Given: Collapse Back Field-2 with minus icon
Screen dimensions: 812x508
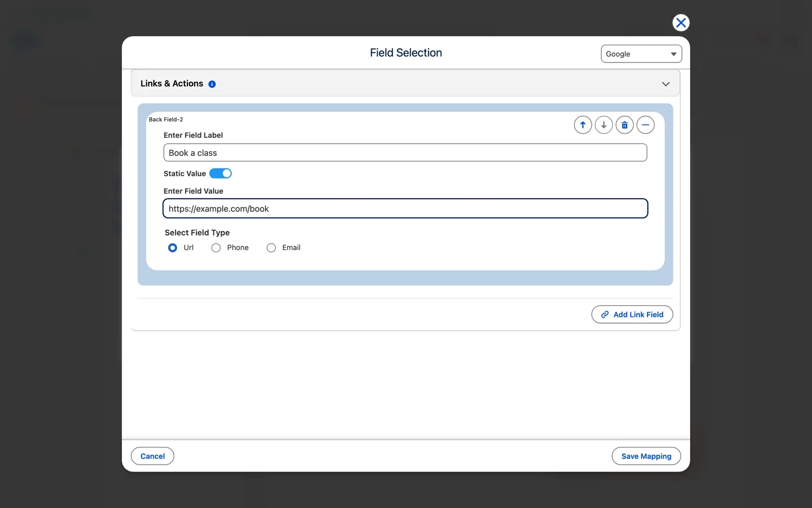Looking at the screenshot, I should click(645, 125).
